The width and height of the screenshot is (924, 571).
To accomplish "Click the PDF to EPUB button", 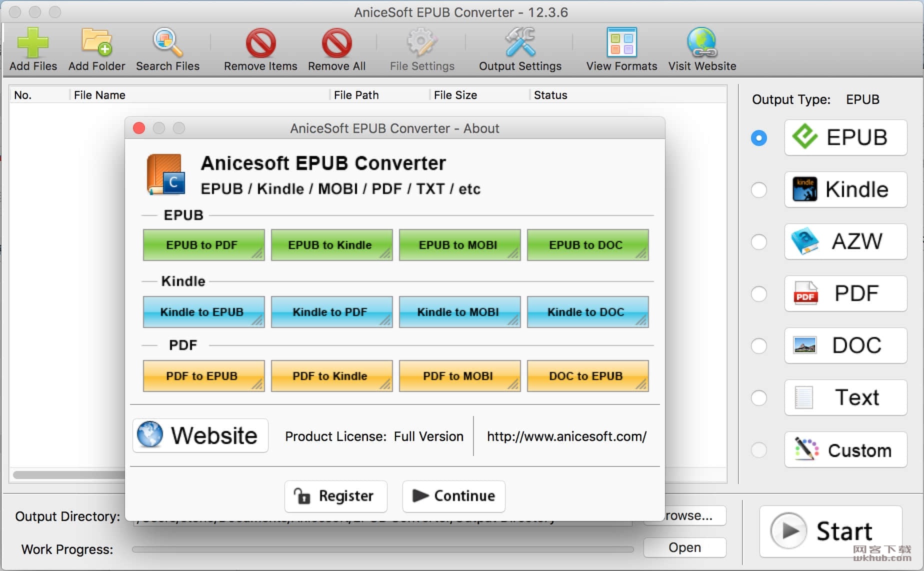I will tap(203, 376).
